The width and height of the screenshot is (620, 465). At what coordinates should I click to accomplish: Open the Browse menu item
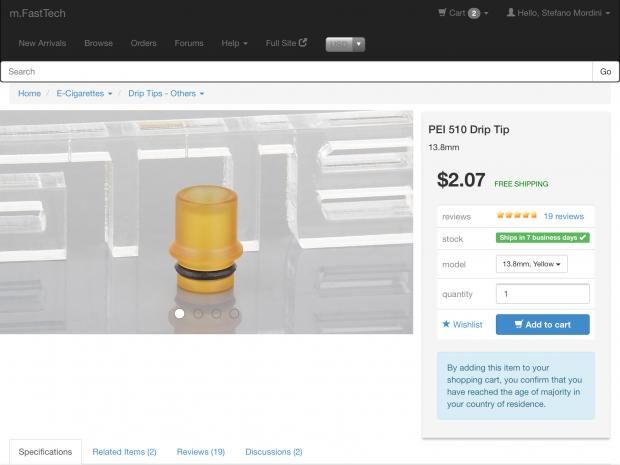point(98,43)
